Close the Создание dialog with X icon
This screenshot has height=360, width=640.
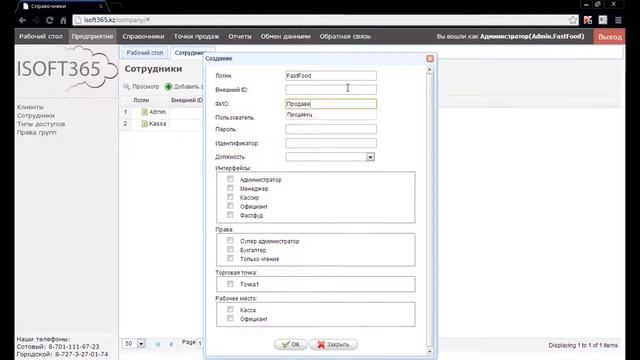pos(430,59)
